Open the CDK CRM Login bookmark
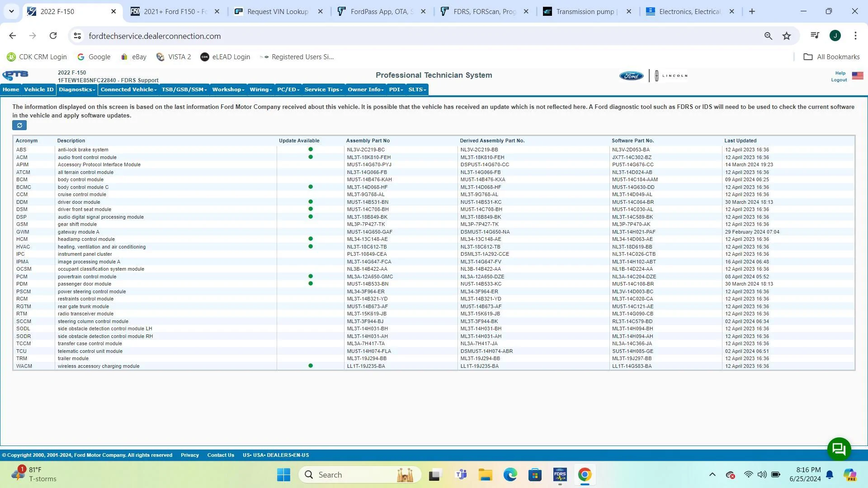This screenshot has width=868, height=488. point(37,57)
